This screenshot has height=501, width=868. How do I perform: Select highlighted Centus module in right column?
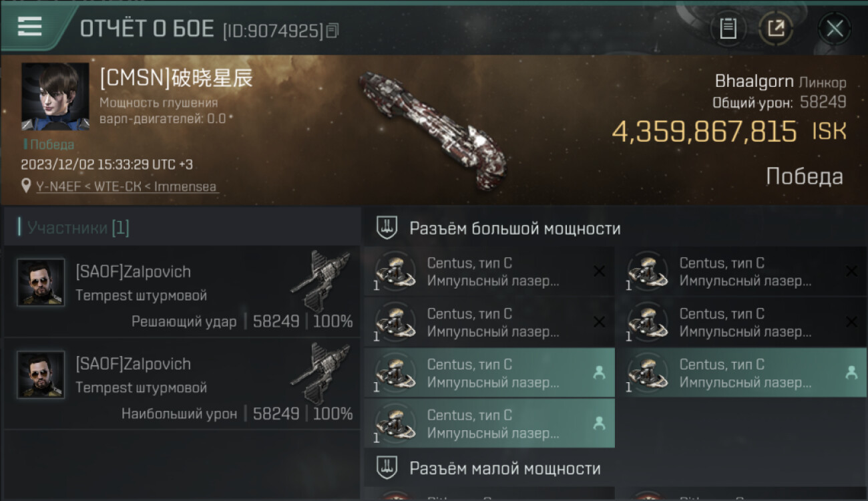coord(742,373)
